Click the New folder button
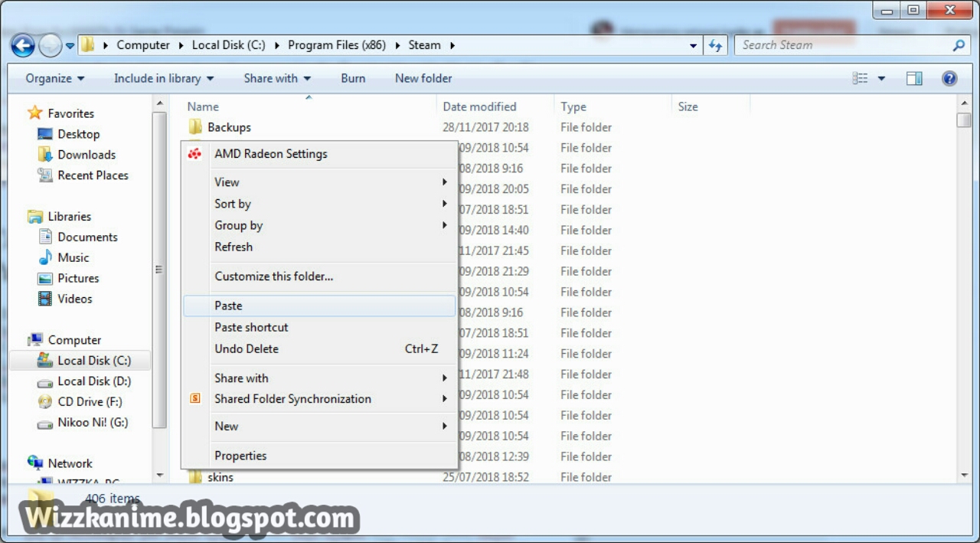This screenshot has height=543, width=980. coord(423,78)
